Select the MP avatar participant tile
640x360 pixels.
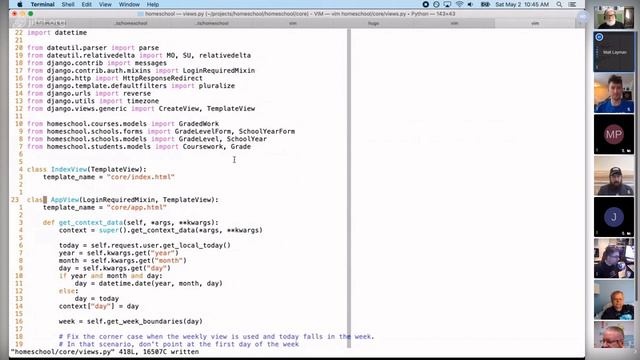pos(614,134)
